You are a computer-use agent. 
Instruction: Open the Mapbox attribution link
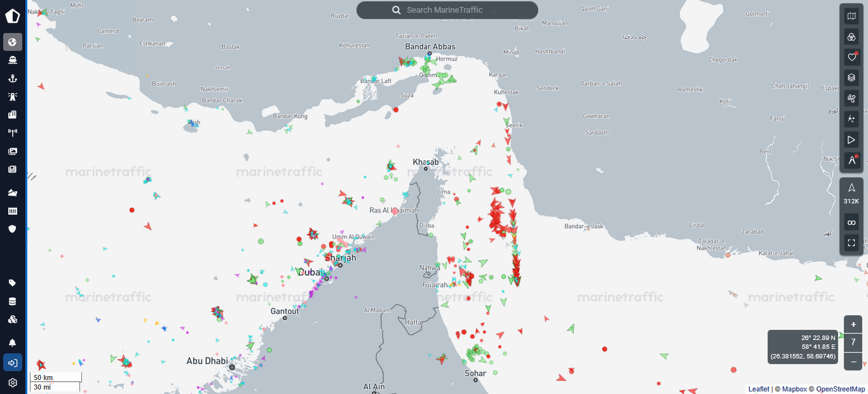click(x=794, y=389)
